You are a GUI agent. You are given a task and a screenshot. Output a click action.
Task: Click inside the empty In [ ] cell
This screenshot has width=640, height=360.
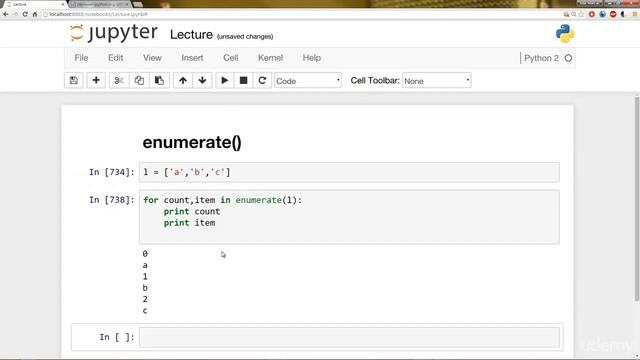click(x=349, y=337)
